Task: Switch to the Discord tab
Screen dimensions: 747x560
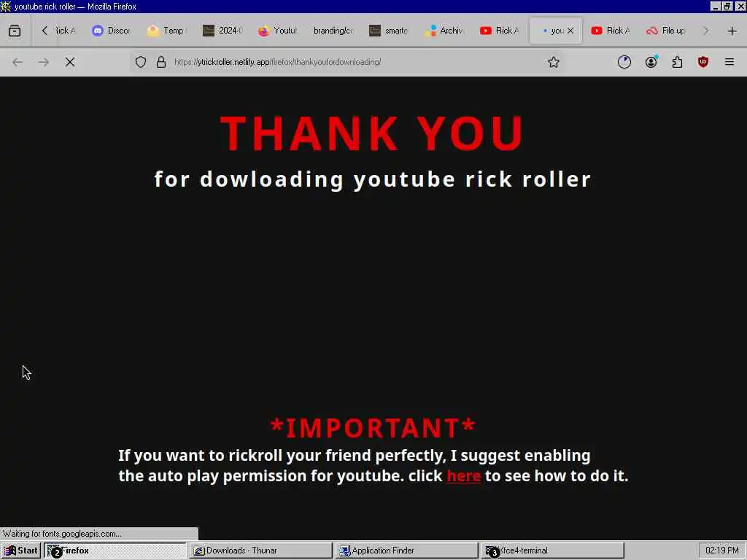Action: [x=112, y=31]
